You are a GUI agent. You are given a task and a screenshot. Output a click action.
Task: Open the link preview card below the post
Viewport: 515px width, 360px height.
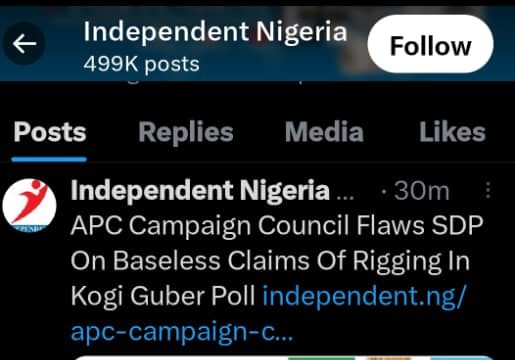(x=283, y=358)
